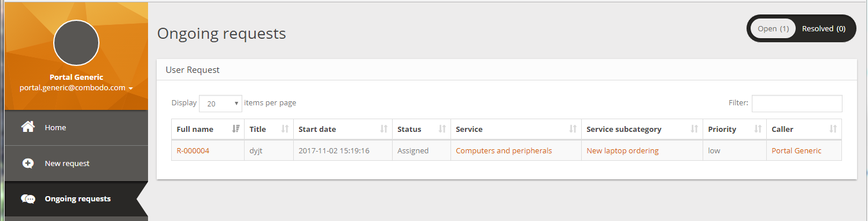Click the user avatar circle

[76, 43]
